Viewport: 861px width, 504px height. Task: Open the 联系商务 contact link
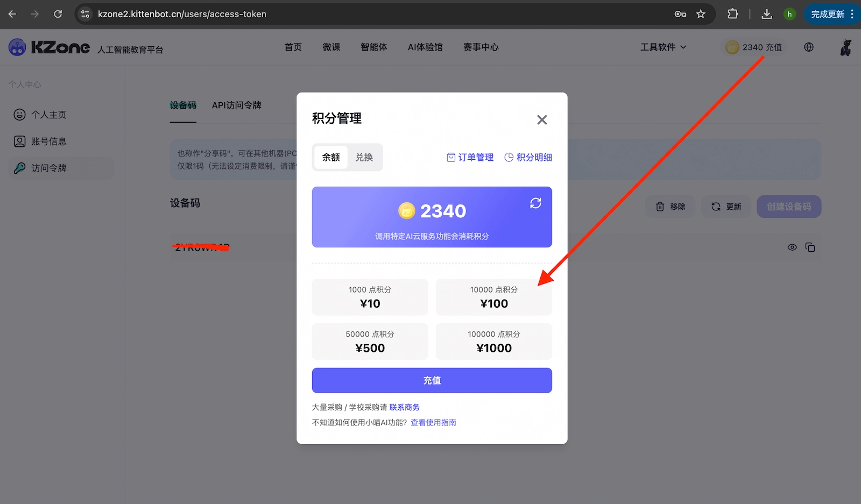tap(405, 407)
